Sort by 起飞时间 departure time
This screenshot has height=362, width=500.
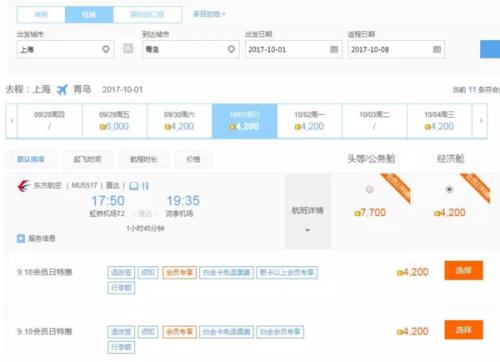click(87, 159)
